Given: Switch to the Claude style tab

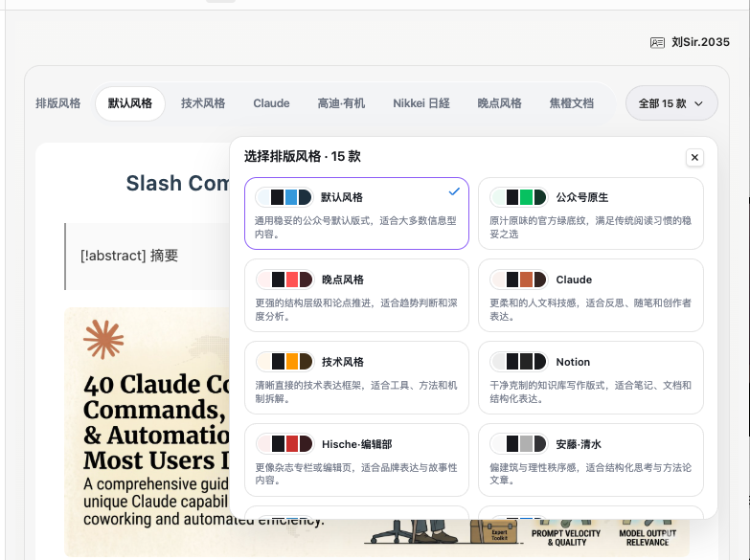Looking at the screenshot, I should (x=271, y=103).
